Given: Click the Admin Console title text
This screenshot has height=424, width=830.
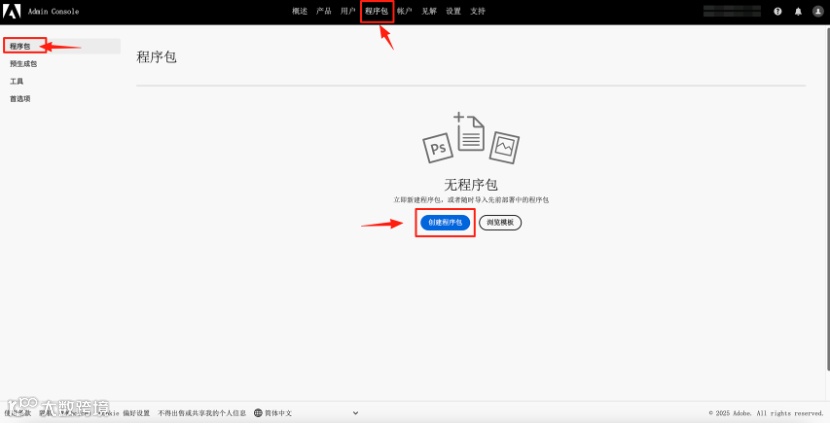Looking at the screenshot, I should (53, 12).
